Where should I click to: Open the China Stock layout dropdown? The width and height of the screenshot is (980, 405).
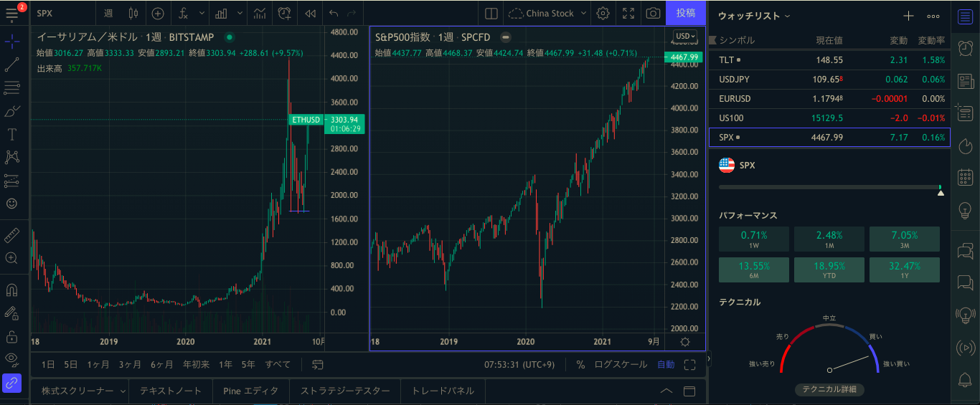(x=548, y=13)
